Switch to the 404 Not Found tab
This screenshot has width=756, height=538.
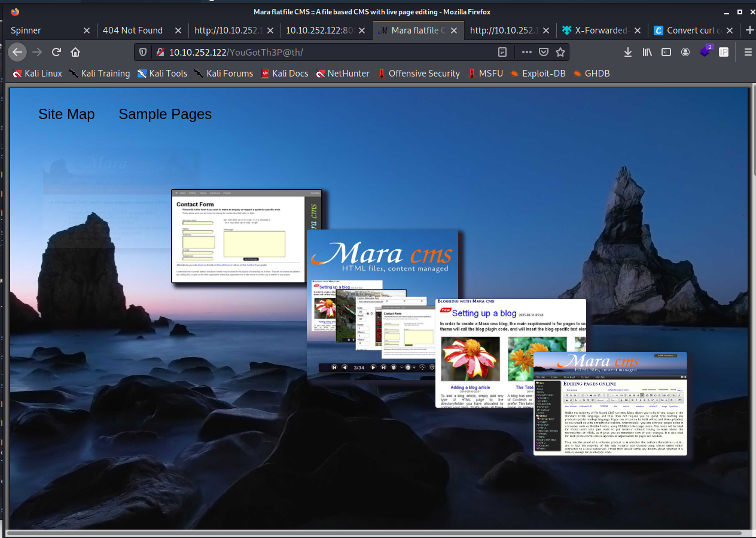click(x=133, y=30)
